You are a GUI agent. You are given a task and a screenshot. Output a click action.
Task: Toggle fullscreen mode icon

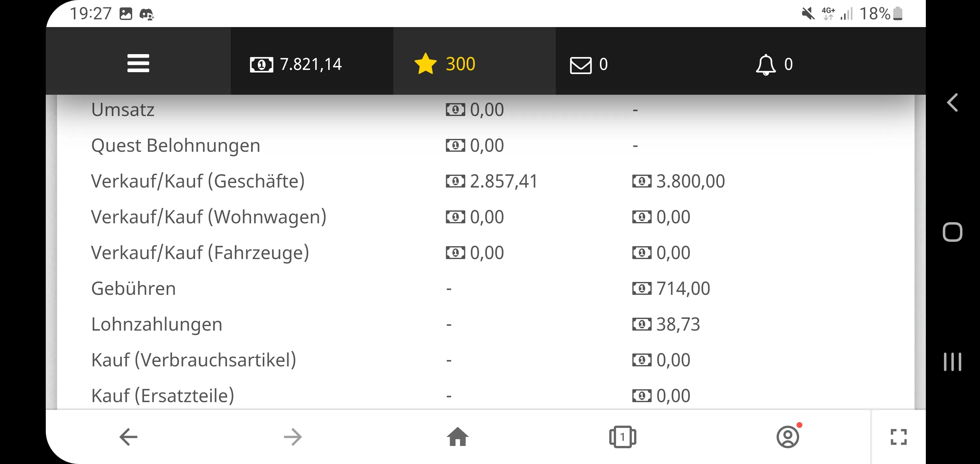tap(898, 437)
